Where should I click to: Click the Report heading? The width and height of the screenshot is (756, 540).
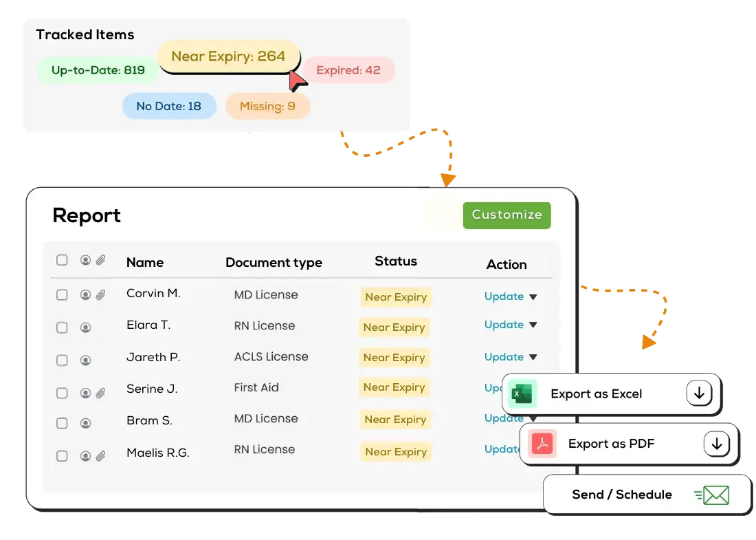87,216
